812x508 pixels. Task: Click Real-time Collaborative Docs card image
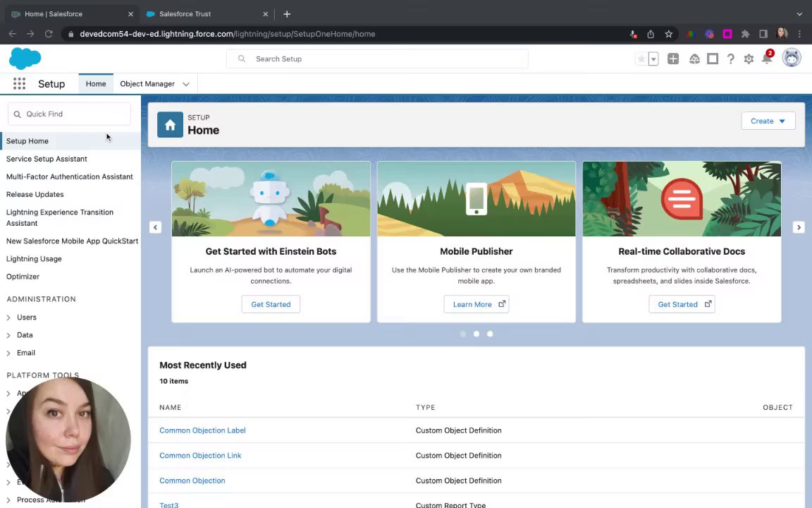pyautogui.click(x=682, y=198)
